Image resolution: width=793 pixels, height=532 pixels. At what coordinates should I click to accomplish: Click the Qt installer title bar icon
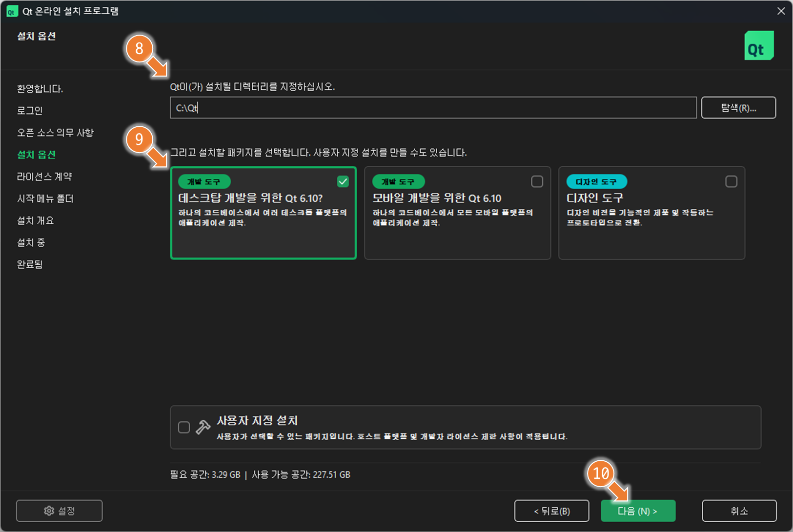click(12, 11)
